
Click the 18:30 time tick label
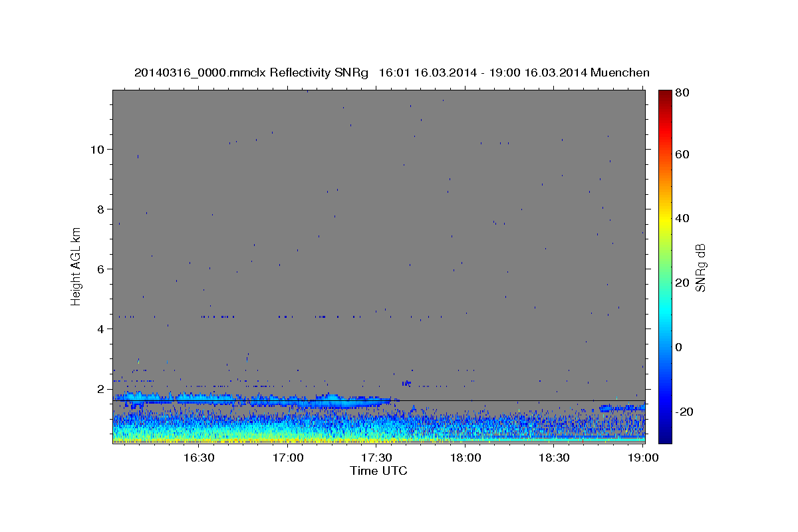555,458
